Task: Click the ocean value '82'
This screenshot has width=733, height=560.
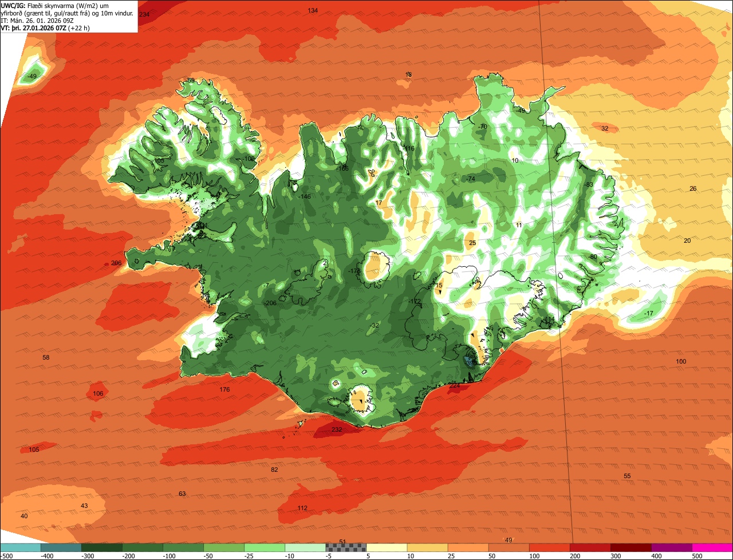Action: tap(274, 470)
